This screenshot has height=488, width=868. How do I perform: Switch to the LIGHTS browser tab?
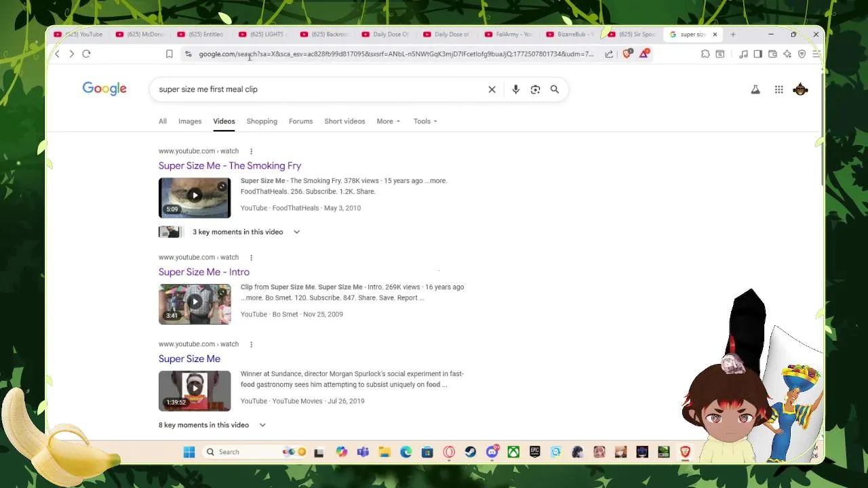264,35
